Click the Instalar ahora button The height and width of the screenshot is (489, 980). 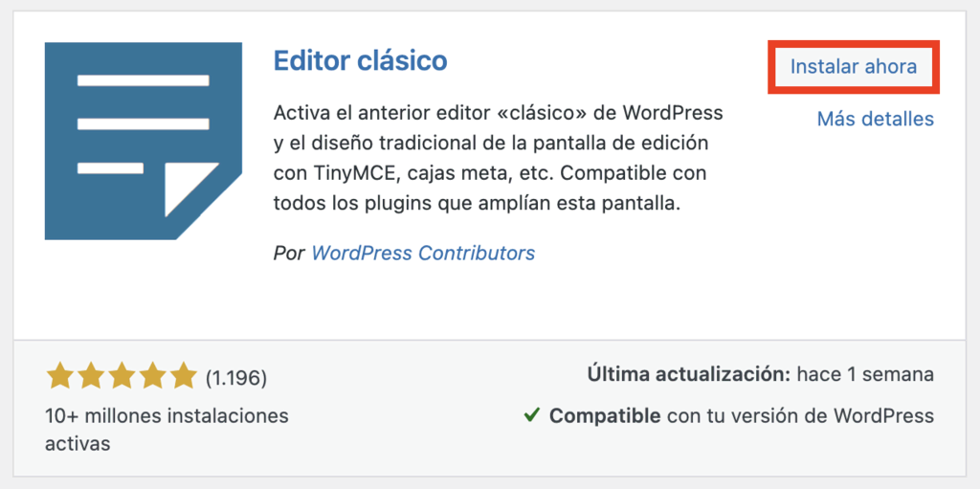click(x=853, y=67)
